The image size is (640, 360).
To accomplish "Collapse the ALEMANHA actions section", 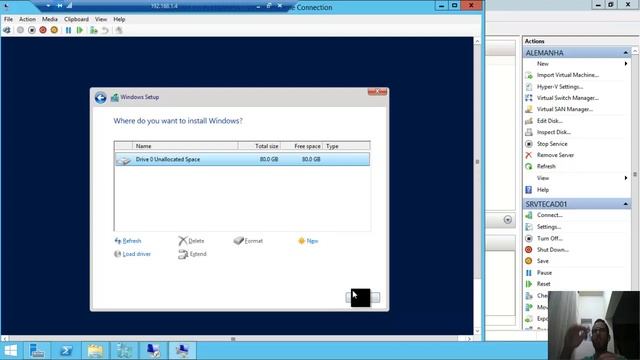I will (x=626, y=53).
